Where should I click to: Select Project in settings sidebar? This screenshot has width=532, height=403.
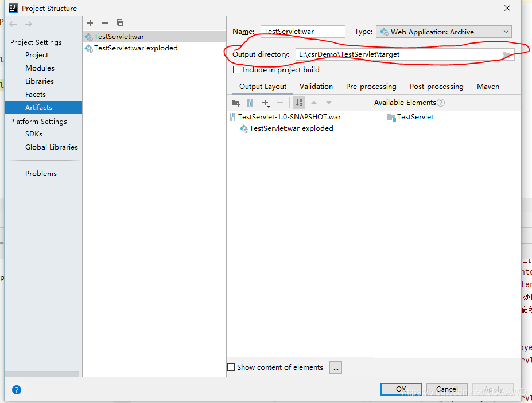coord(37,55)
